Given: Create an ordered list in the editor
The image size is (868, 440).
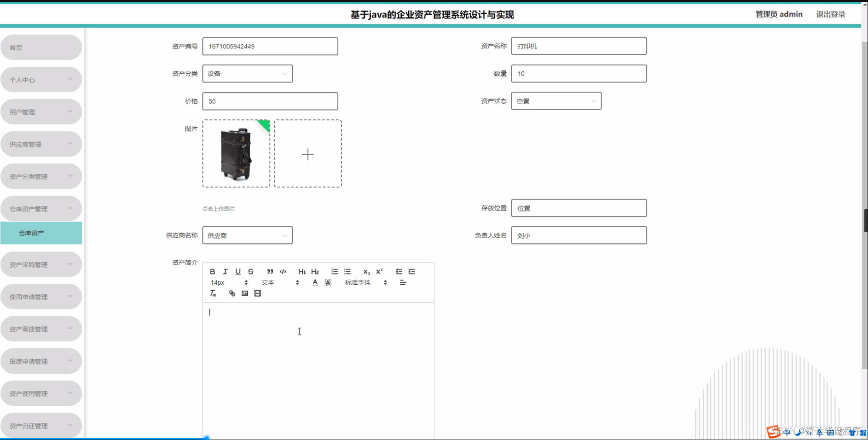Looking at the screenshot, I should 335,271.
